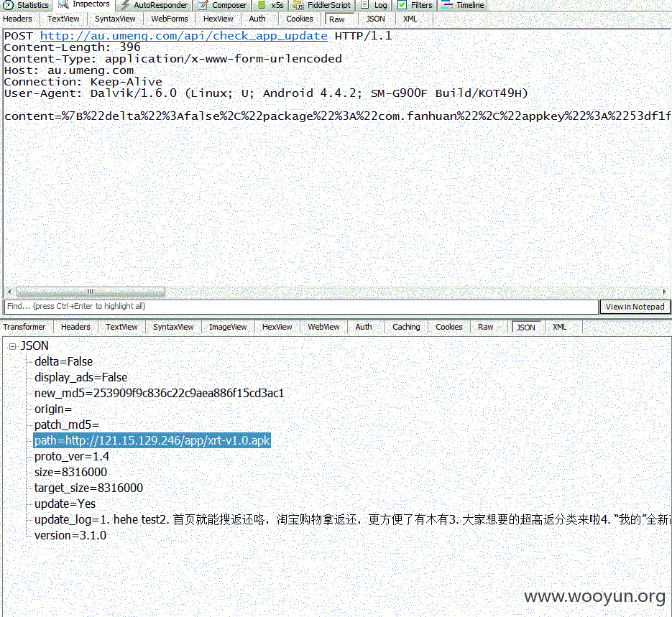
Task: Select response Cookies tab
Action: click(449, 327)
